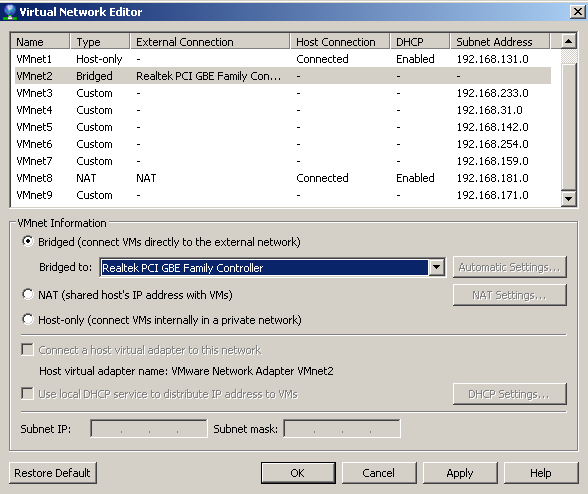Click the Cancel button

pos(379,473)
